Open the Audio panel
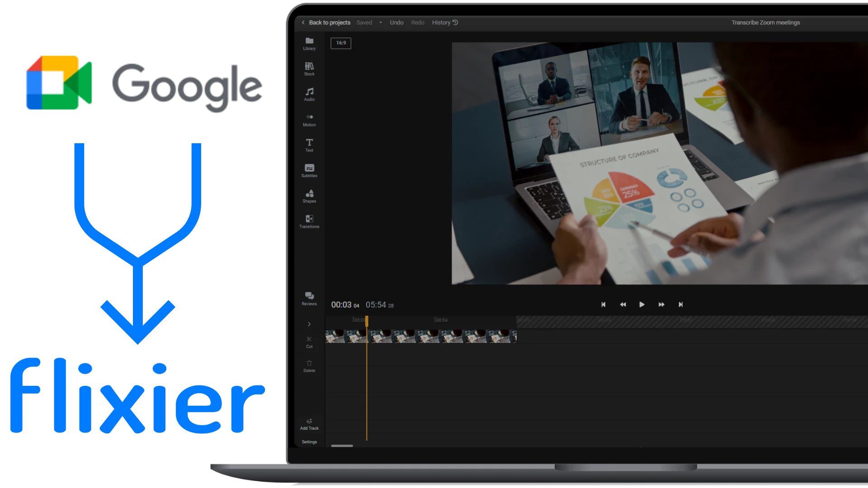Viewport: 868px width, 488px height. click(309, 94)
